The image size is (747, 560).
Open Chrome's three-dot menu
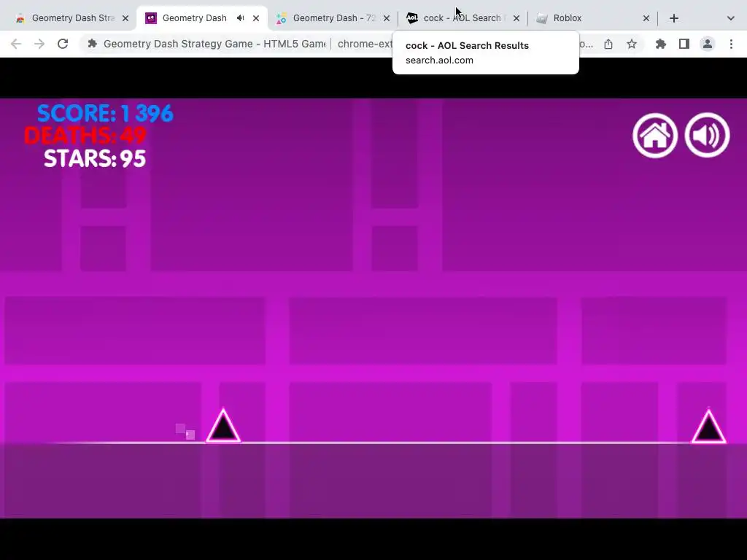[x=731, y=44]
